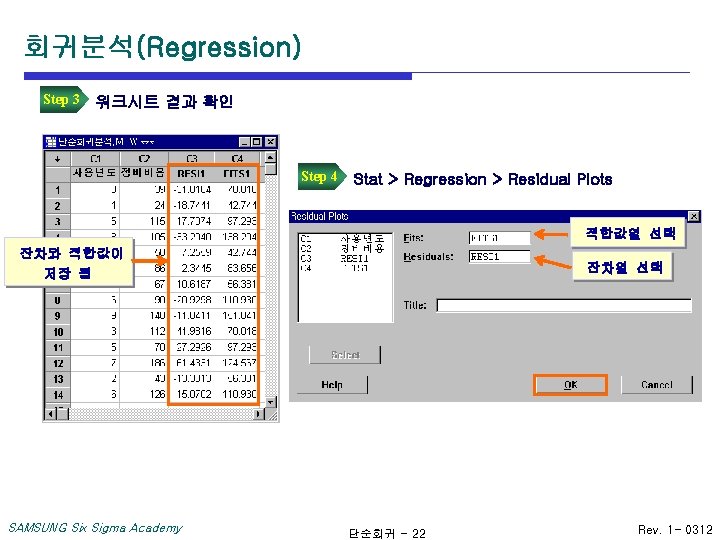Select worksheet row header 2
Image resolution: width=720 pixels, height=540 pixels.
click(x=57, y=206)
